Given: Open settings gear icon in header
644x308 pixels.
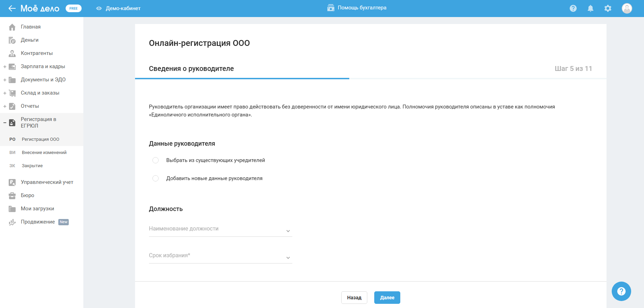Looking at the screenshot, I should [608, 8].
